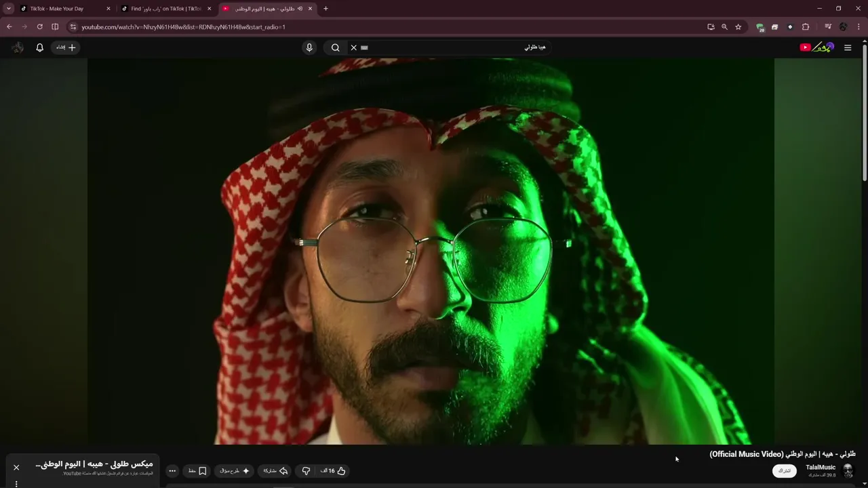Open more actions three-dot menu under video

point(172,470)
